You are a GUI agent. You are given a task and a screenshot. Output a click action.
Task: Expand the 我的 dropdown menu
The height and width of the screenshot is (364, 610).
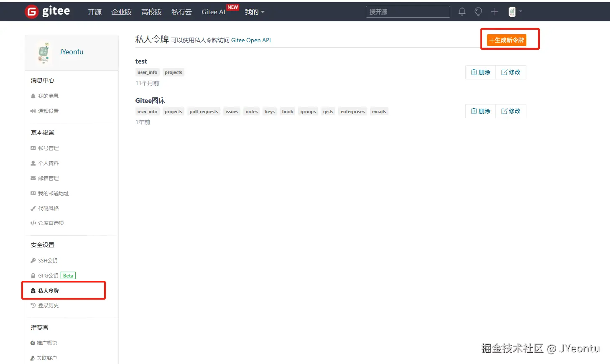pyautogui.click(x=255, y=12)
